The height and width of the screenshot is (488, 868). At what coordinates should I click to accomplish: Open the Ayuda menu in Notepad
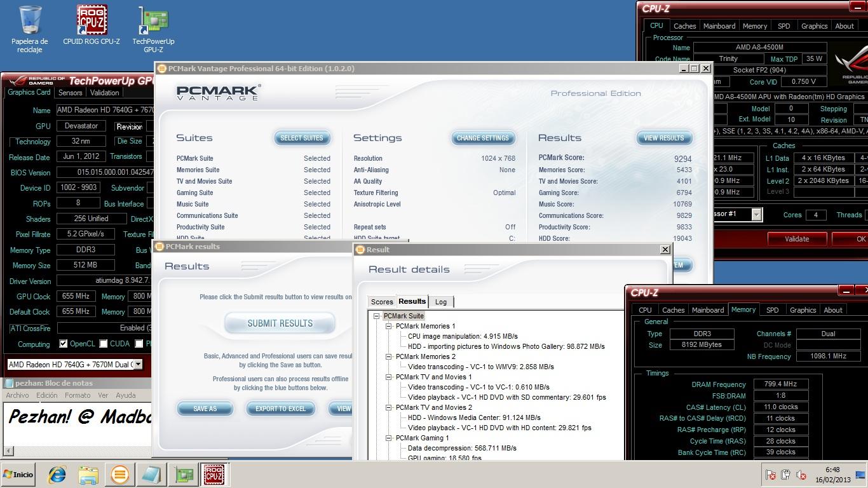[x=125, y=395]
